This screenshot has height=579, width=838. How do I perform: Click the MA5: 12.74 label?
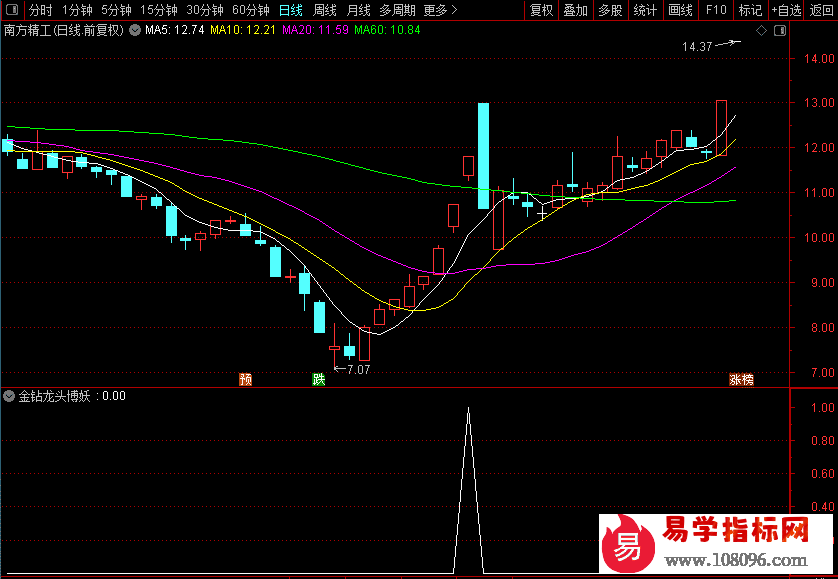175,30
